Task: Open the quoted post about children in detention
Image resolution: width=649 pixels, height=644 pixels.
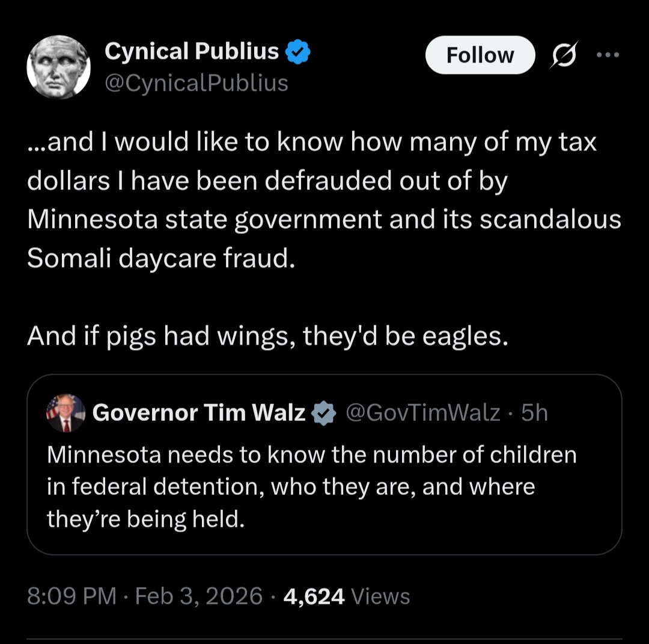Action: coord(324,487)
